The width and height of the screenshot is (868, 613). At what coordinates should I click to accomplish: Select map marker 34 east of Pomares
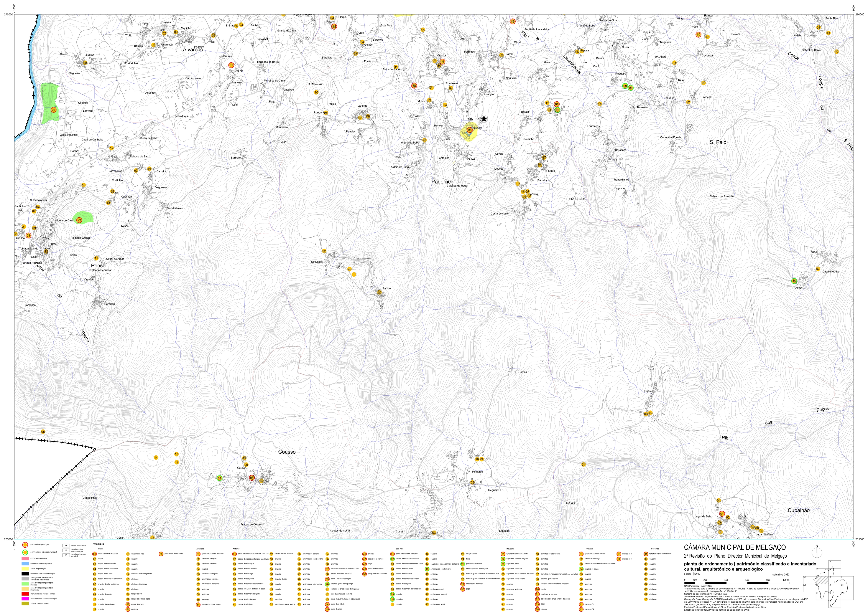(x=583, y=464)
